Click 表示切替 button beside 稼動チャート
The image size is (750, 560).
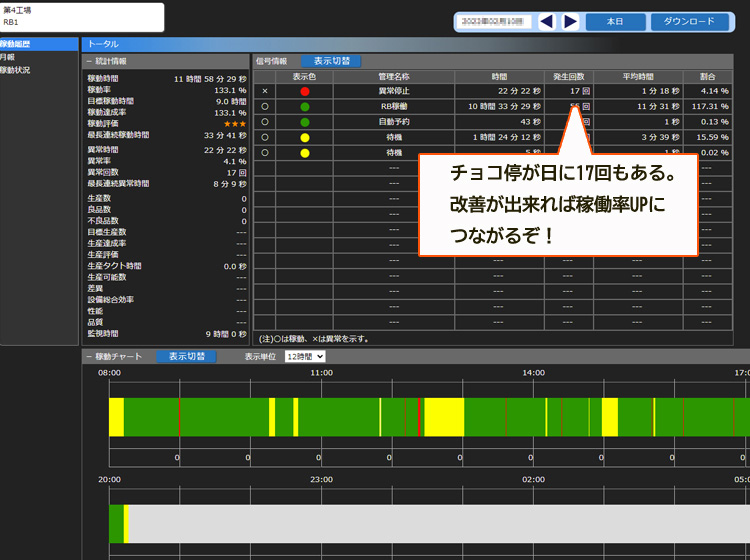coord(187,356)
